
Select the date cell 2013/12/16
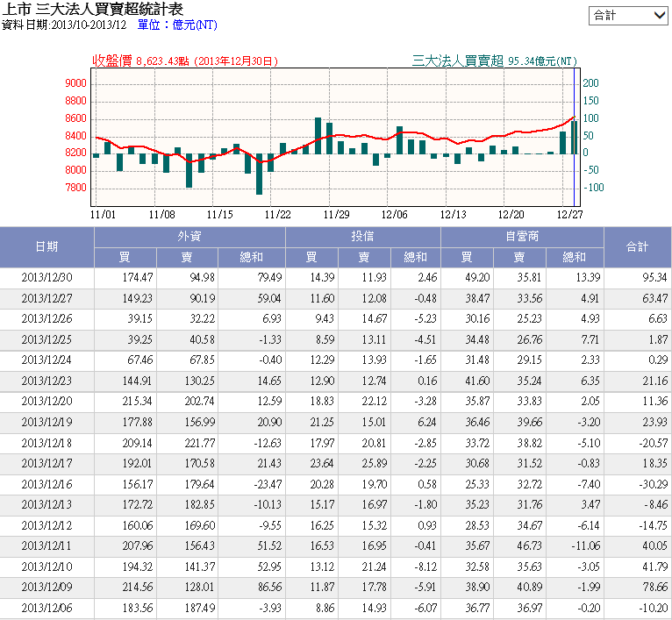click(x=46, y=485)
